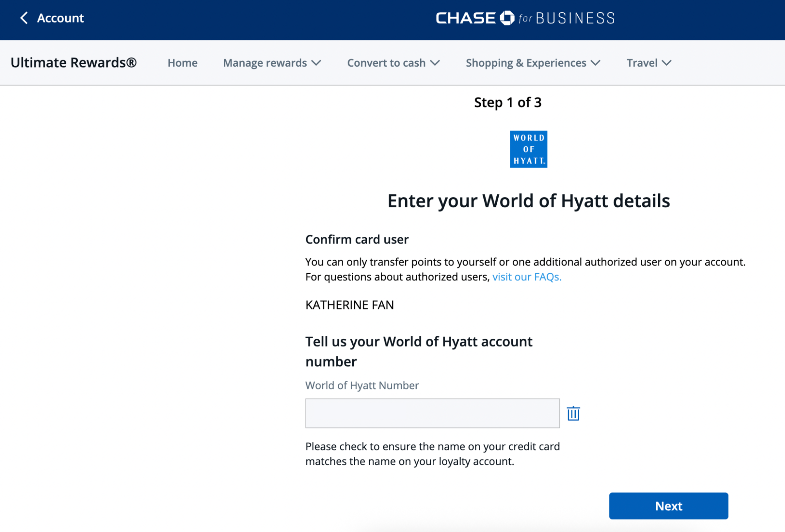785x532 pixels.
Task: Expand the Manage rewards chevron
Action: coord(317,63)
